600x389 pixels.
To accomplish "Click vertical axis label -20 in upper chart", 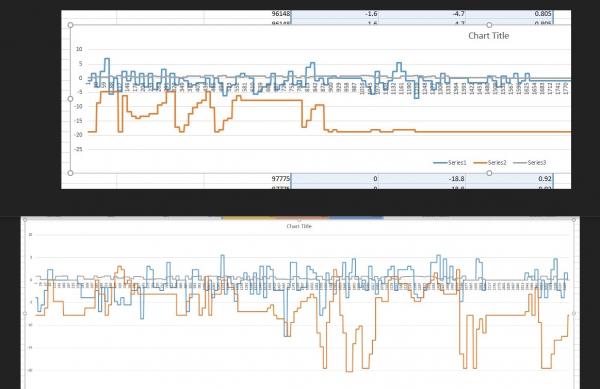I will [78, 135].
